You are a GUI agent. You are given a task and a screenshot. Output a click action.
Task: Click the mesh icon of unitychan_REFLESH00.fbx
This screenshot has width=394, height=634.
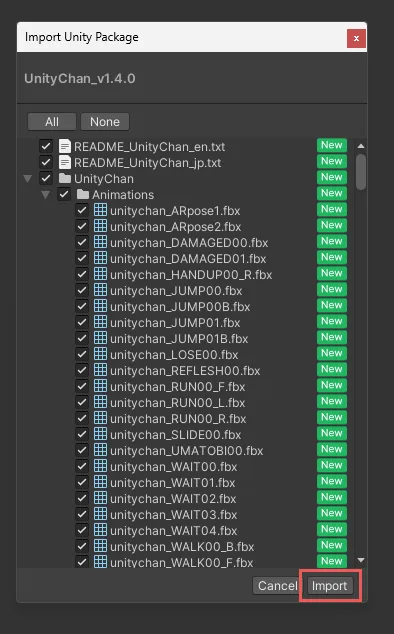[x=100, y=370]
